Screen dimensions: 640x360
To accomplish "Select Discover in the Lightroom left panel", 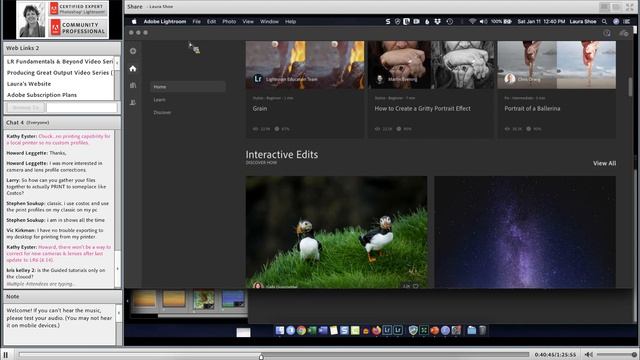I will (162, 112).
